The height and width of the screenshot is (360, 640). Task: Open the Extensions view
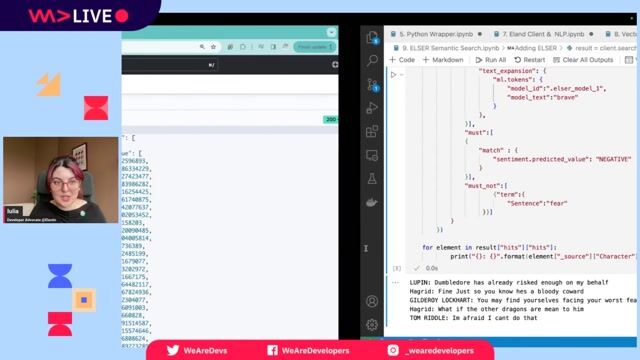[372, 131]
